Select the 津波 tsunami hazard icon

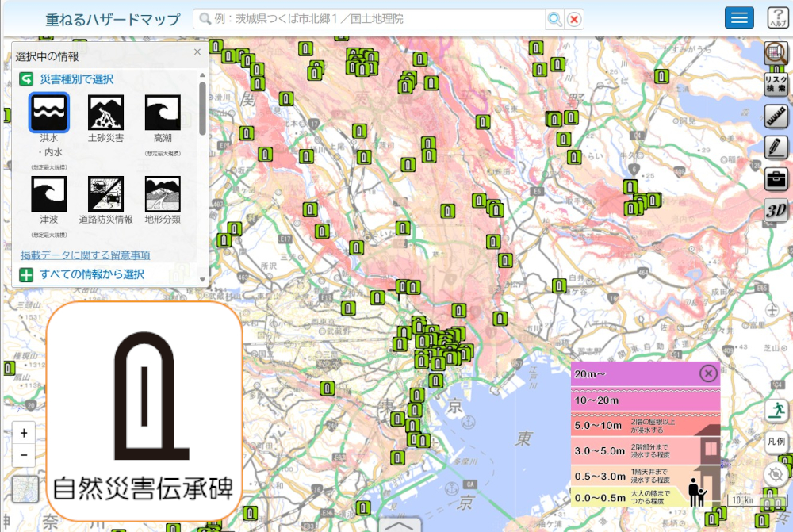click(49, 193)
